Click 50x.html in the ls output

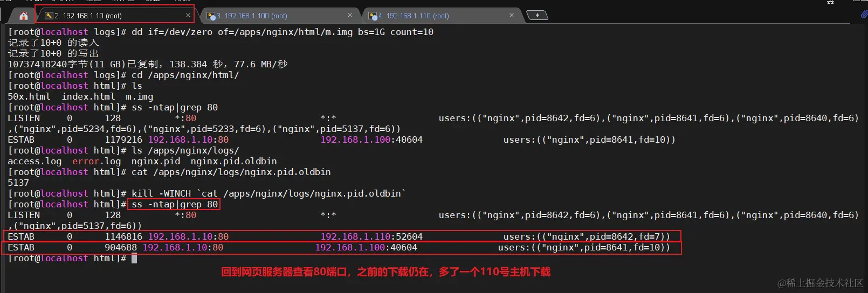point(29,96)
